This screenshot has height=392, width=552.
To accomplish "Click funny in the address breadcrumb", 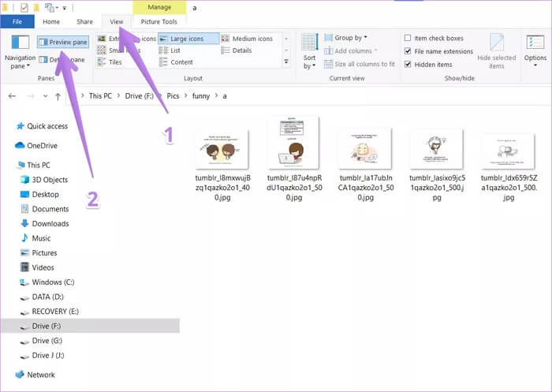I will coord(201,95).
